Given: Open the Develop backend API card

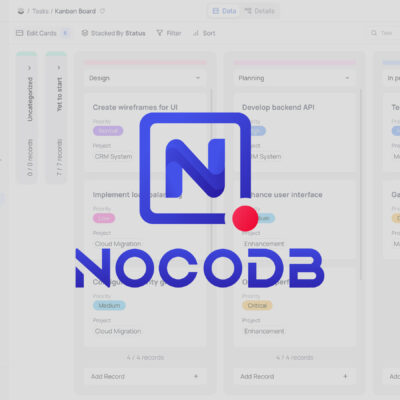Looking at the screenshot, I should click(x=295, y=132).
